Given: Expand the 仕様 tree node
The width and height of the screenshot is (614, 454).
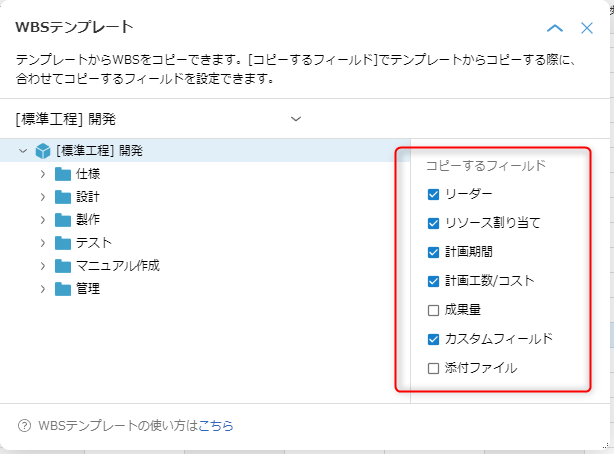Looking at the screenshot, I should tap(43, 174).
